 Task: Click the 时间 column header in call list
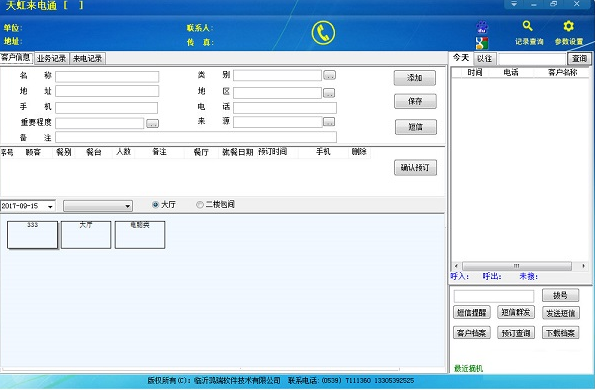coord(475,72)
